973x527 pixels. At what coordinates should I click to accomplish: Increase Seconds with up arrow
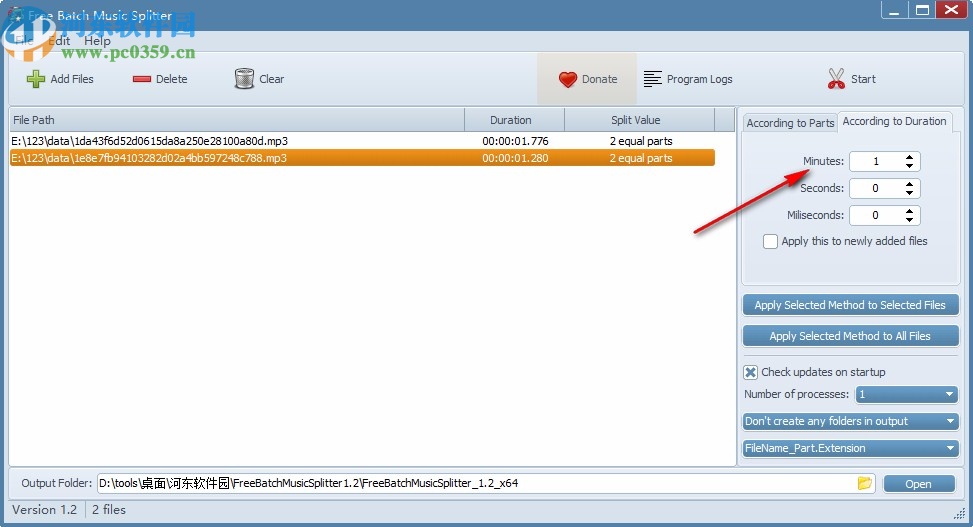(909, 184)
